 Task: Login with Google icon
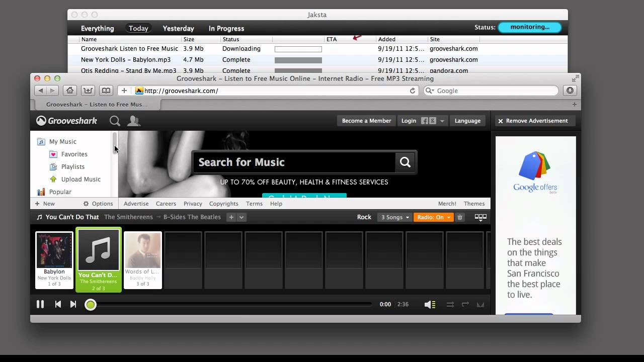pyautogui.click(x=432, y=121)
